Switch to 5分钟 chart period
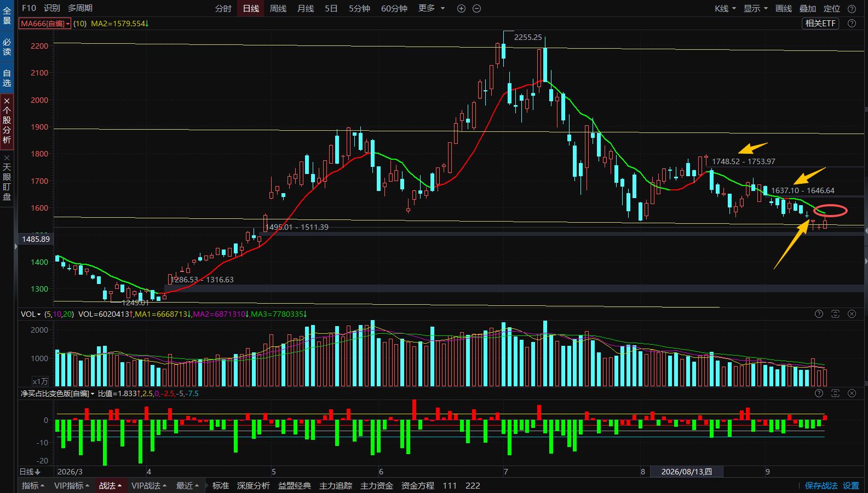Screen dimensions: 868x493 pos(360,8)
